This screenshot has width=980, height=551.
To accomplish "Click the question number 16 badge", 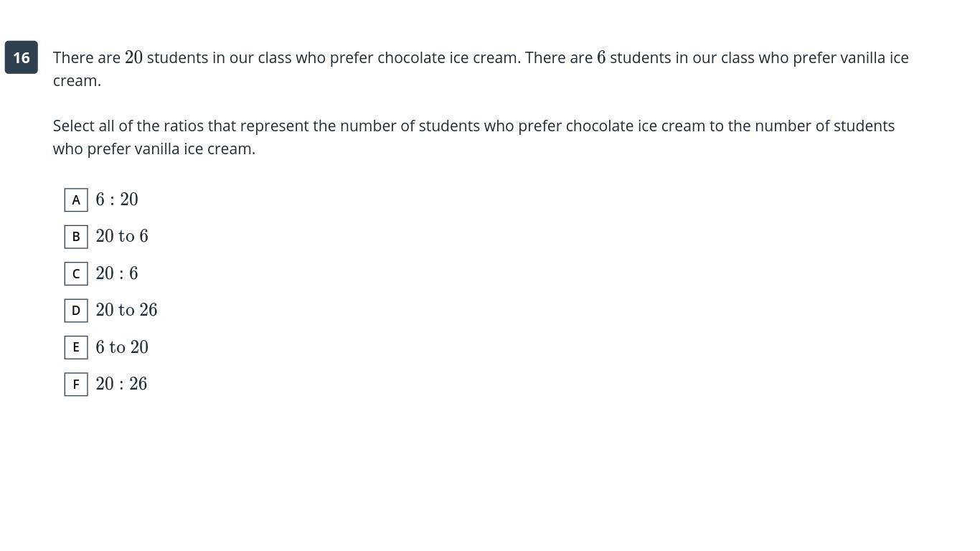I will tap(22, 57).
